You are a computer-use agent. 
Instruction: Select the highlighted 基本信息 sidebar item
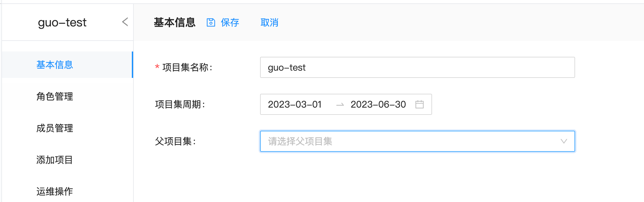(x=54, y=65)
